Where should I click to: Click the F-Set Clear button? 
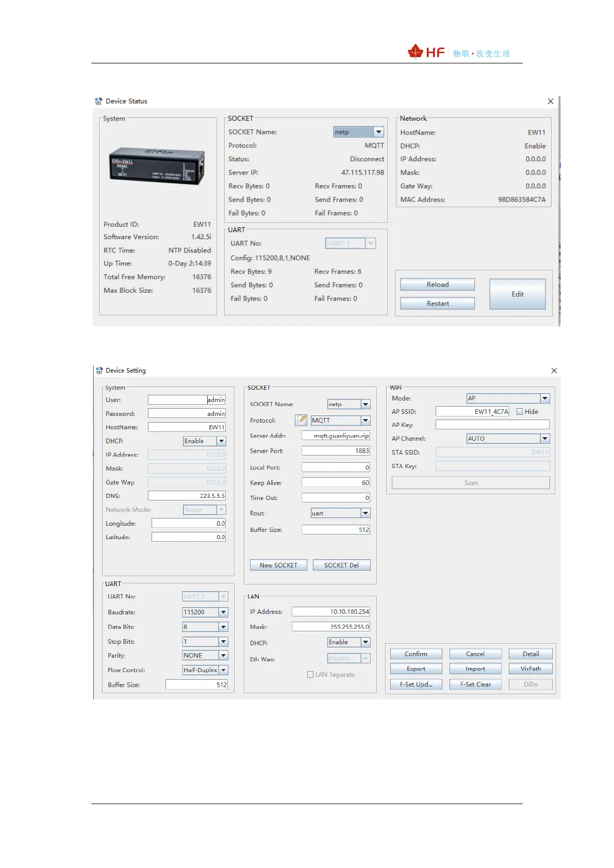[475, 685]
